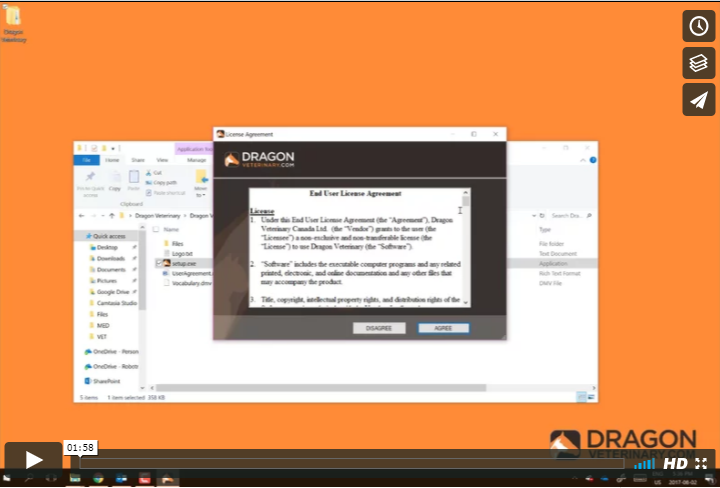Click the DISAGREE button
Viewport: 720px width, 488px height.
coord(379,328)
